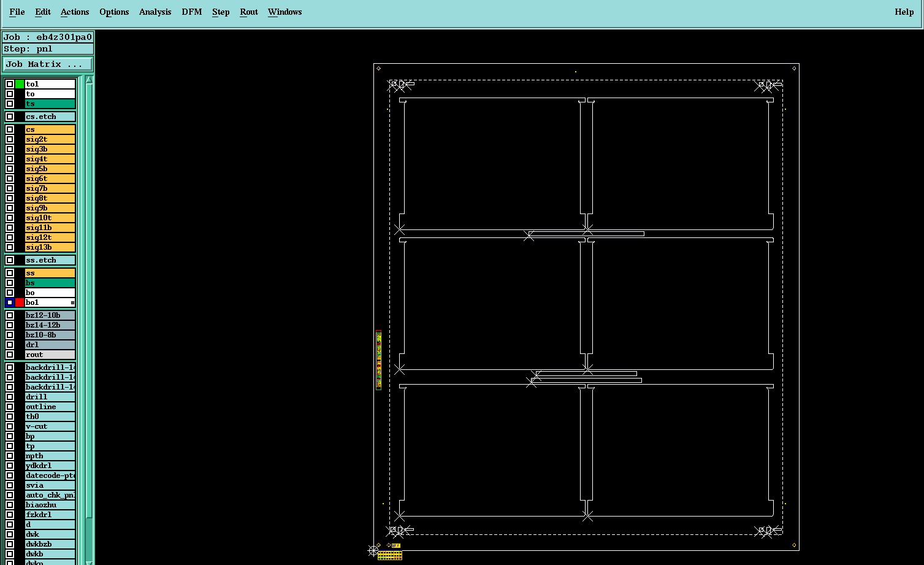Select the layer name 'ss'
924x565 pixels.
click(50, 273)
